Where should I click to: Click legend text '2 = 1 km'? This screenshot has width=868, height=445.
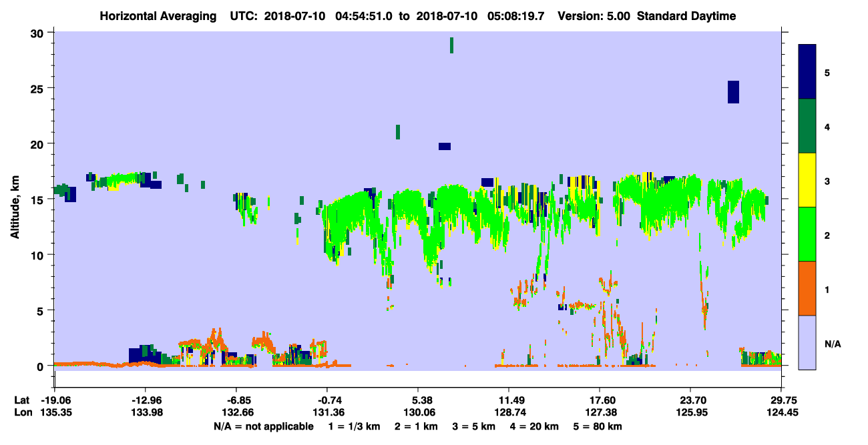[x=416, y=426]
